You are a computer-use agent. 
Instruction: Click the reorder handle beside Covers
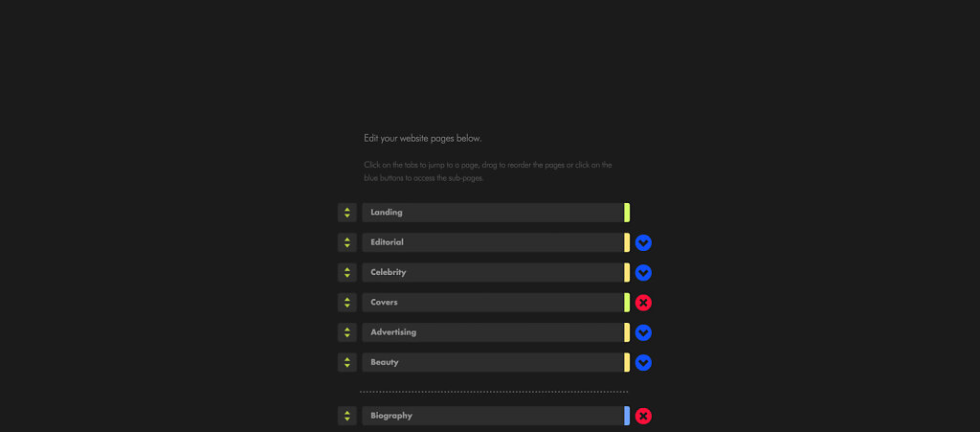347,303
